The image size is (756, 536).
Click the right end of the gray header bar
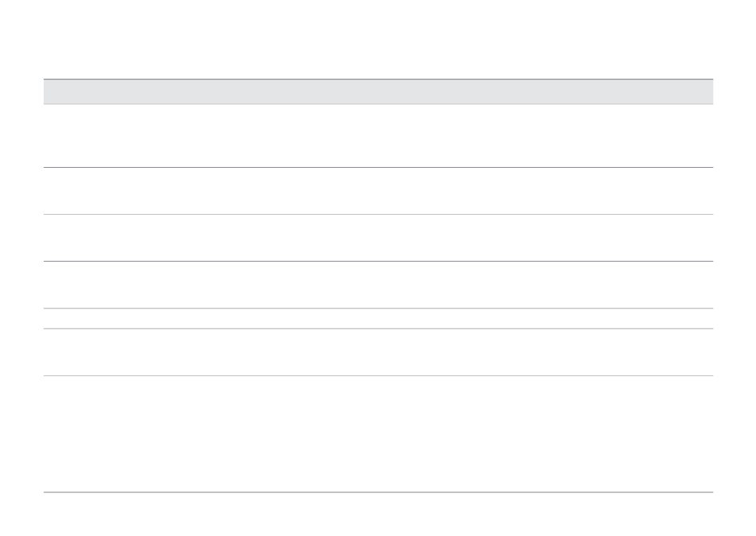(x=704, y=91)
